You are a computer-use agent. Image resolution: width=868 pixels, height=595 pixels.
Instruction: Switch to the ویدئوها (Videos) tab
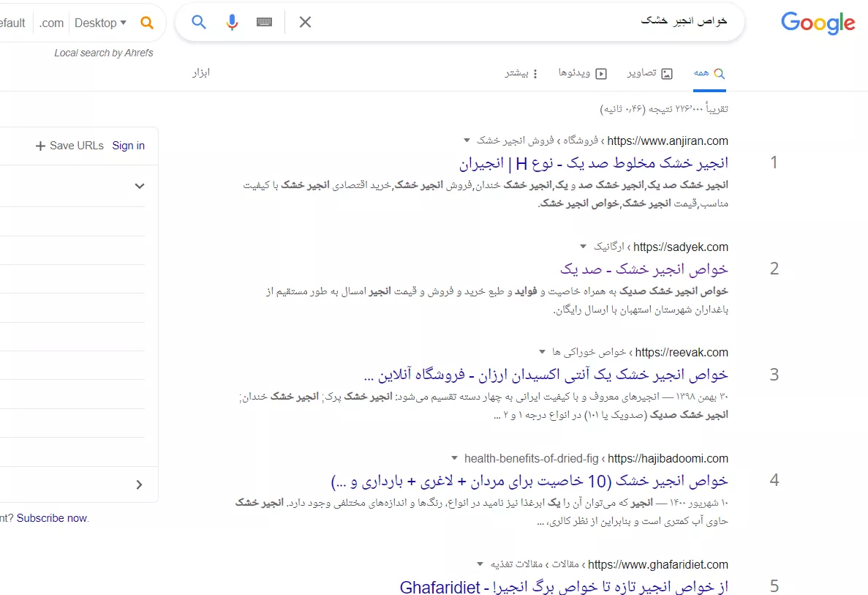click(582, 73)
